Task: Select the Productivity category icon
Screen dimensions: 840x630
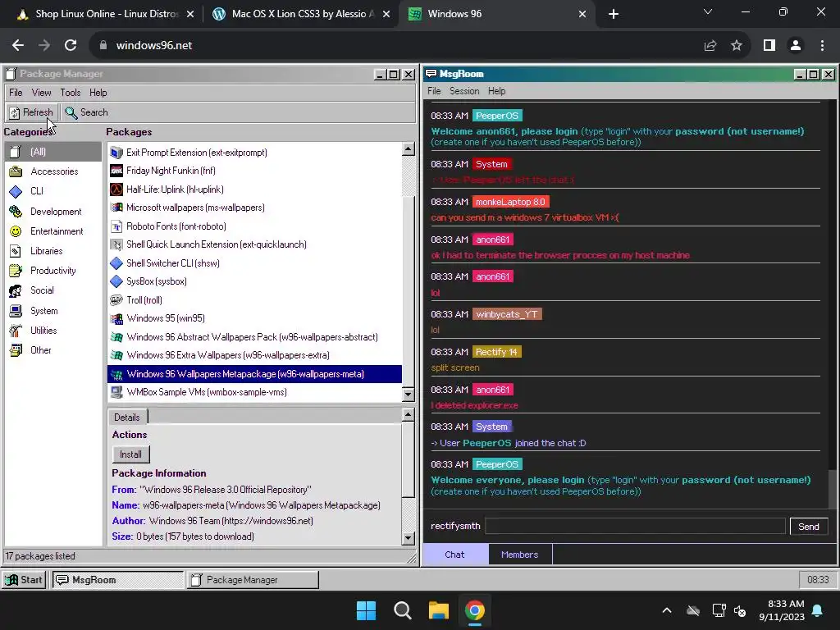Action: [x=16, y=271]
